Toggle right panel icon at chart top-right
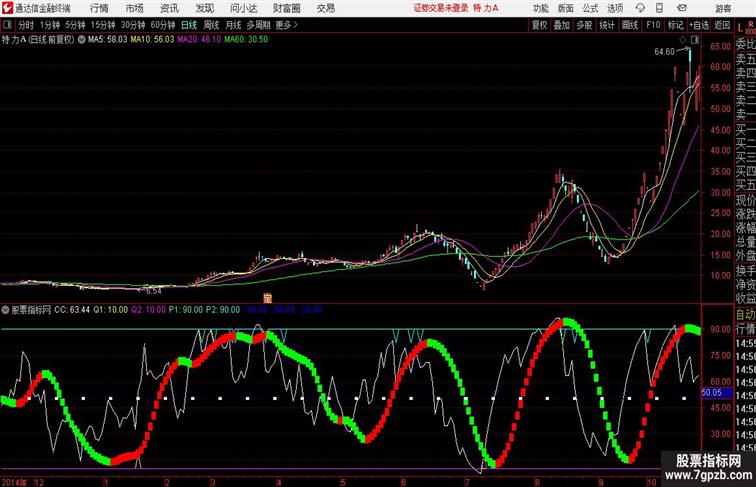This screenshot has width=756, height=487. pos(695,40)
